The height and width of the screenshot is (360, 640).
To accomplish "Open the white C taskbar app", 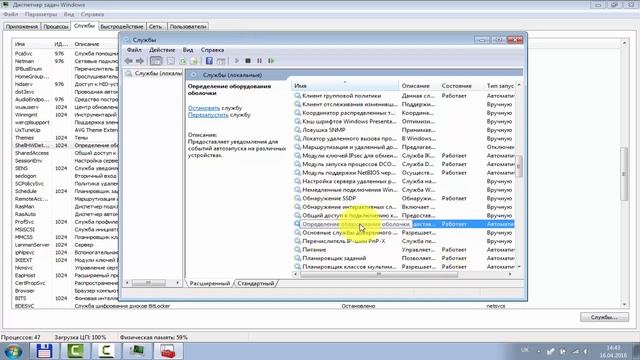I will (x=106, y=351).
